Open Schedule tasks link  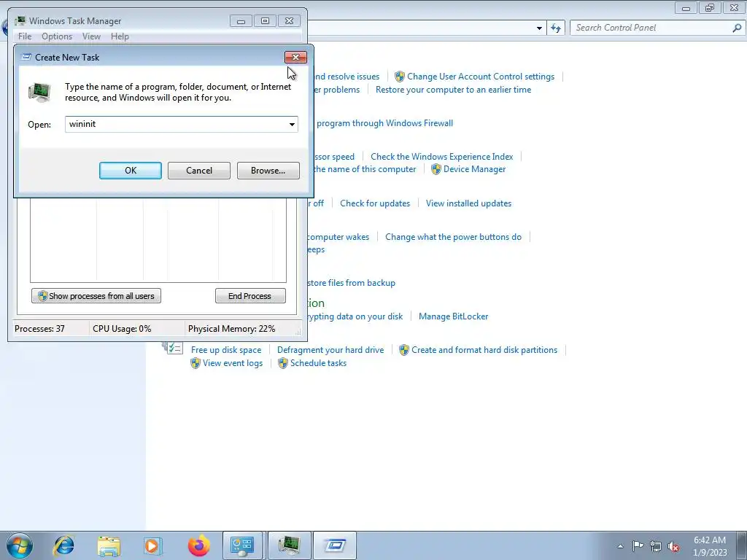(x=318, y=363)
